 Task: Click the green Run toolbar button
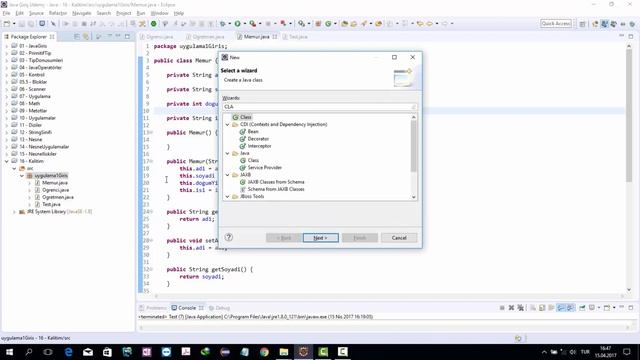pos(238,24)
